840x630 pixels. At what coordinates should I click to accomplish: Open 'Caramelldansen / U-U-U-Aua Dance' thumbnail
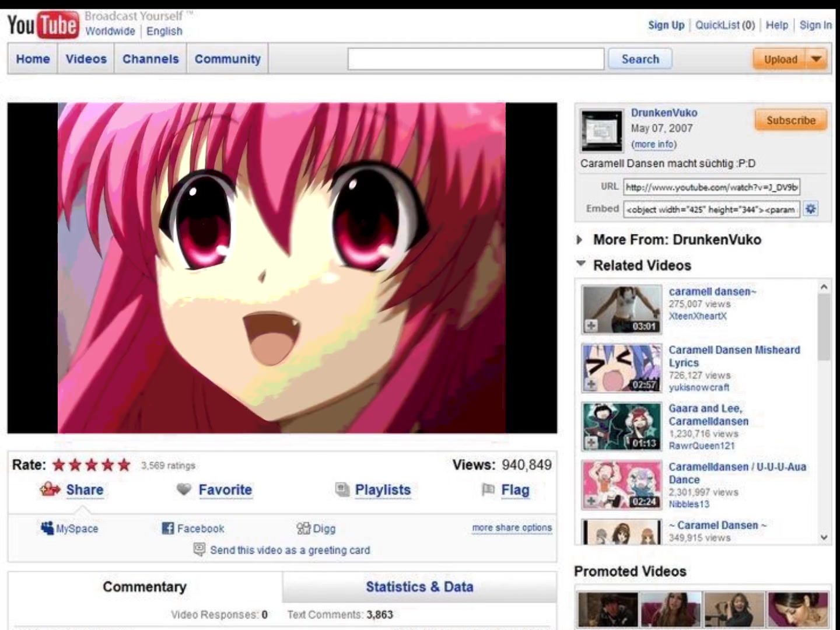pos(622,485)
